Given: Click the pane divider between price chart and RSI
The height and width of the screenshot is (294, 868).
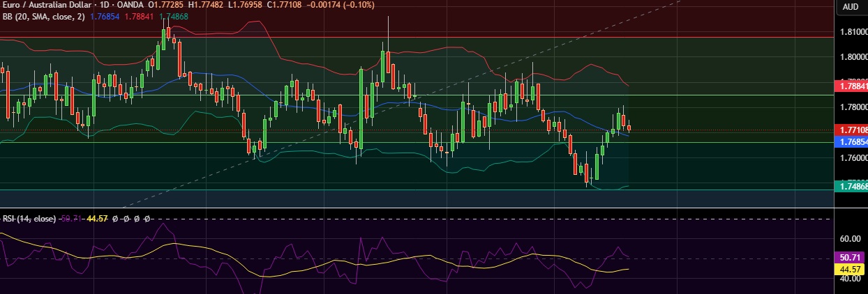Looking at the screenshot, I should click(x=419, y=208).
